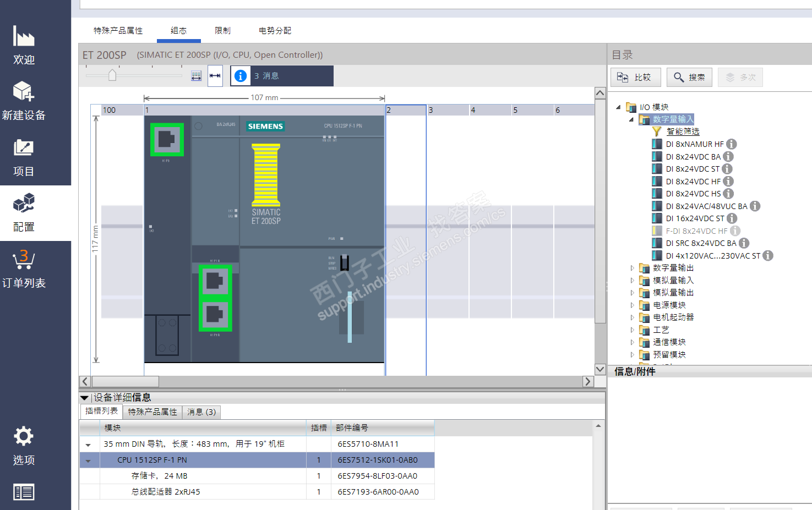Show info for DI 8x24VDC HF
The image size is (812, 510).
click(728, 182)
